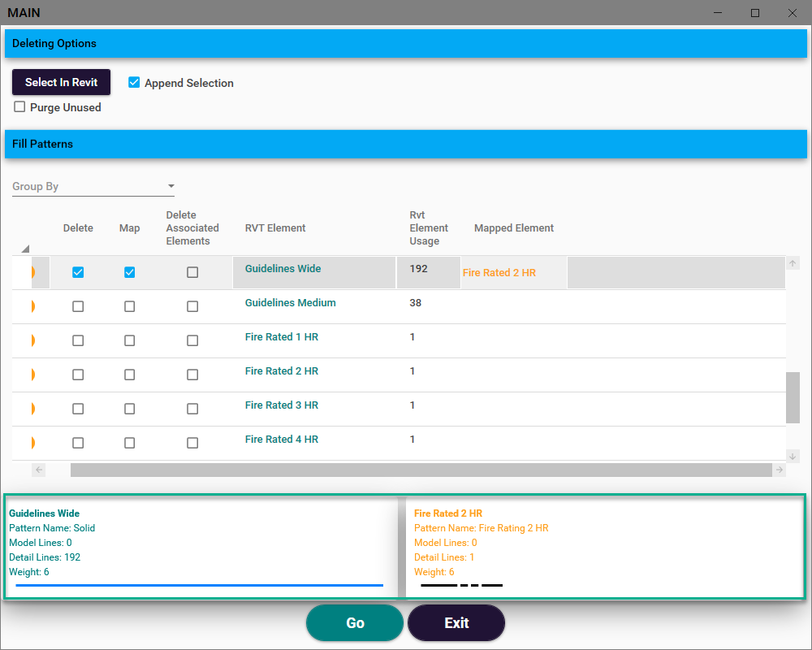Sort by Delete Associated Elements column header
This screenshot has height=650, width=812.
coord(192,228)
